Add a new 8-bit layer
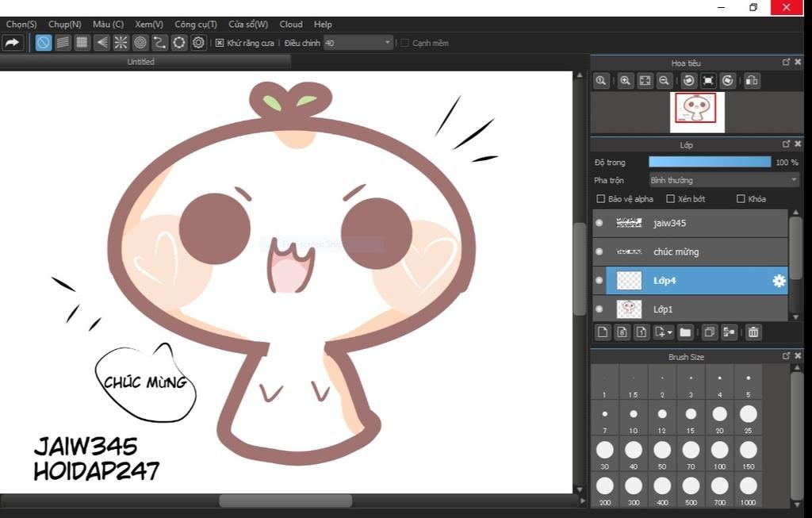The height and width of the screenshot is (518, 812). [622, 332]
